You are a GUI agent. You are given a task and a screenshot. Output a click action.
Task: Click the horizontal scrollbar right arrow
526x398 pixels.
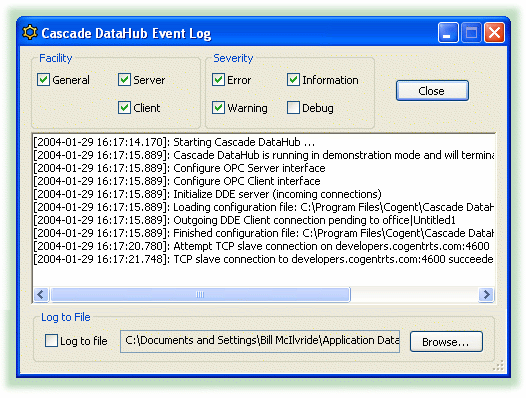click(486, 295)
